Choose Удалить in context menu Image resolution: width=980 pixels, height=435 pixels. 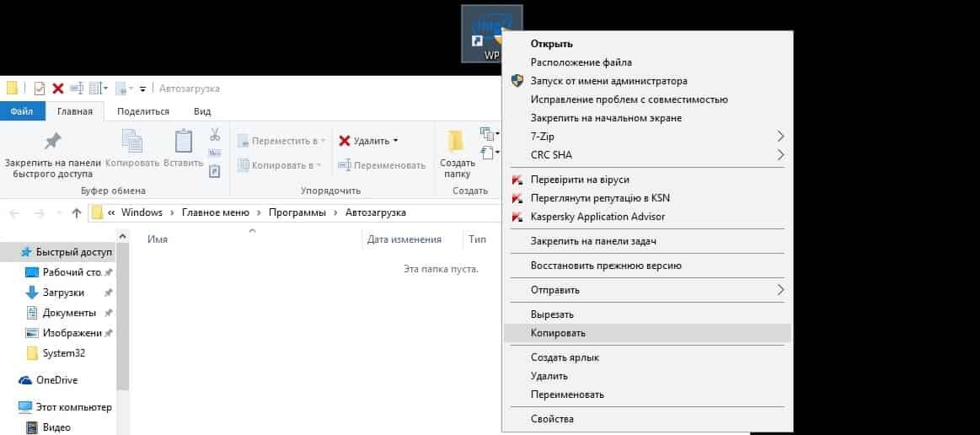pyautogui.click(x=647, y=376)
